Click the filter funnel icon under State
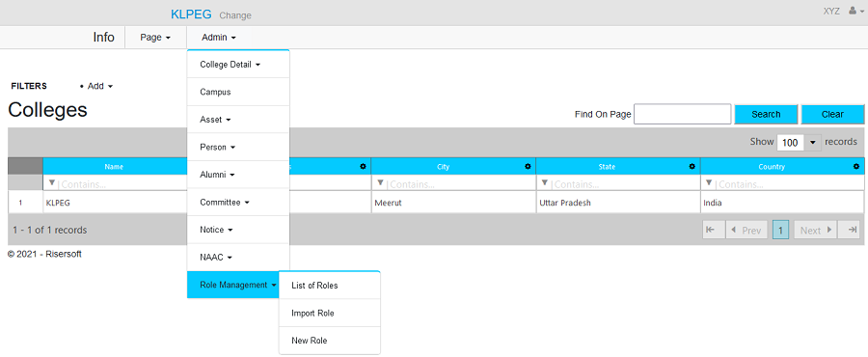 (x=545, y=182)
